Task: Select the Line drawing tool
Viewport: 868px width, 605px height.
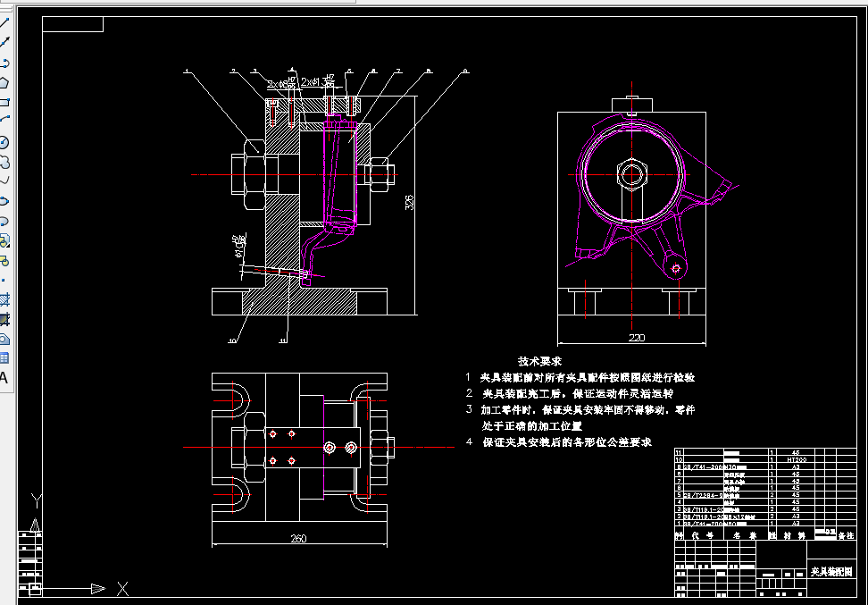Action: coord(4,23)
